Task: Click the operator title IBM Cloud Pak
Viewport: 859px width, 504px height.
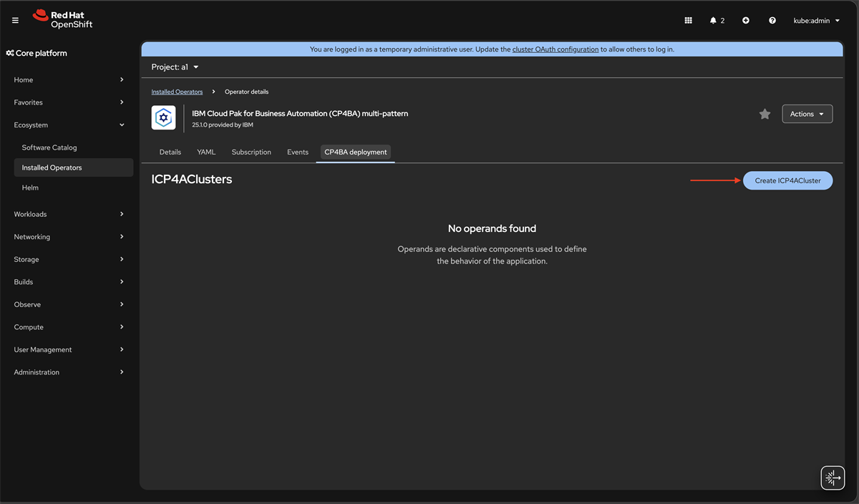Action: 300,113
